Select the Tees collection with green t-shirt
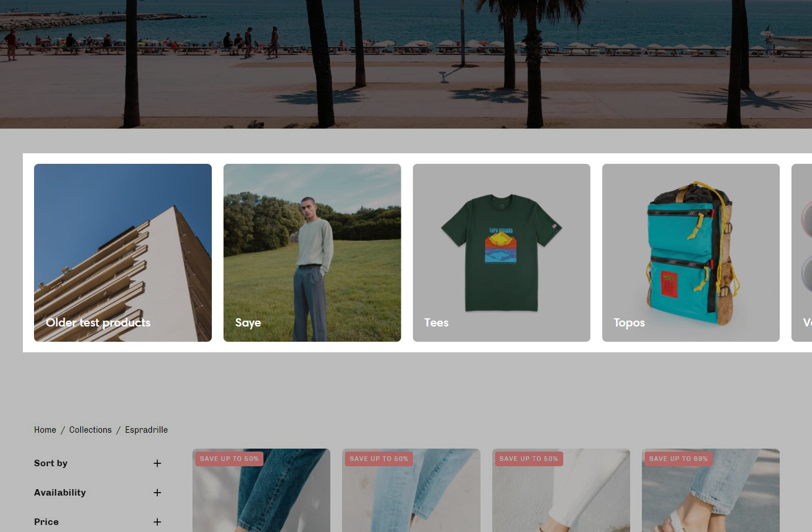Screen dimensions: 812x532 (x=501, y=252)
